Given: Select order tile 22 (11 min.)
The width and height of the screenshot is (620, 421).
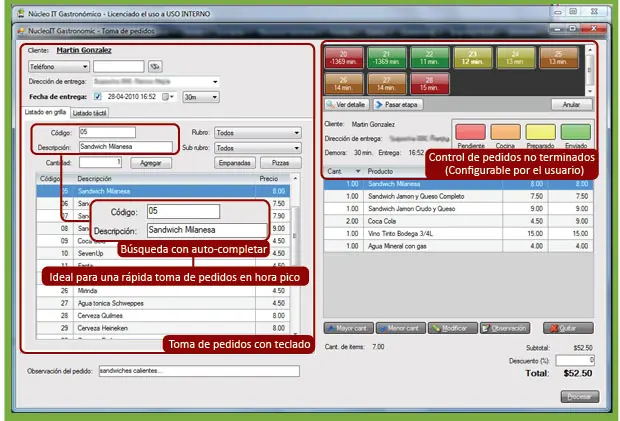Looking at the screenshot, I should pyautogui.click(x=429, y=58).
